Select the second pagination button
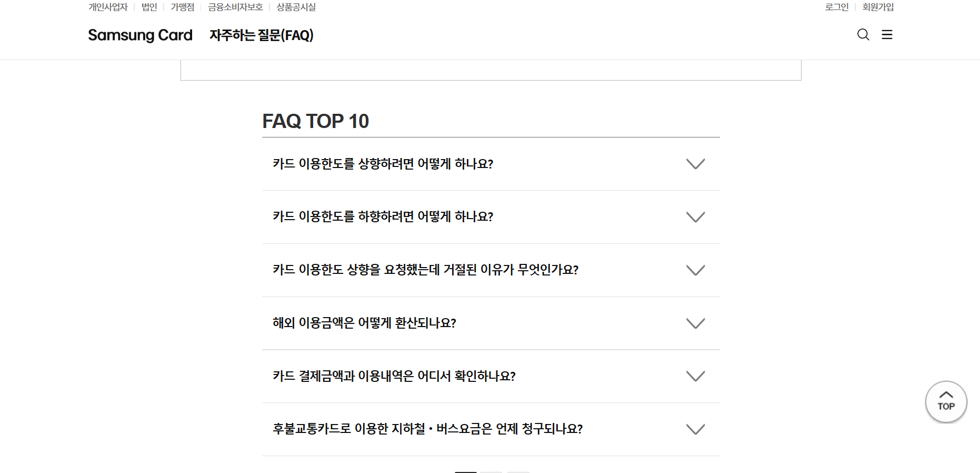 [491, 471]
